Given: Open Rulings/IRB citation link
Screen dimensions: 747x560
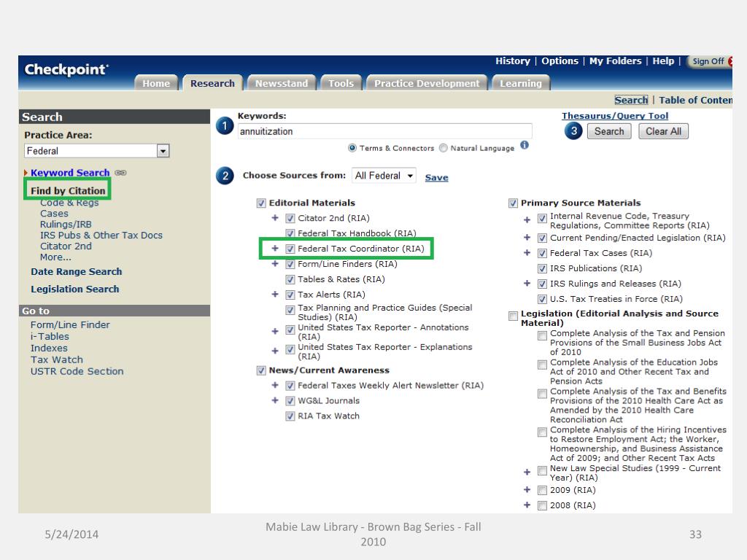Looking at the screenshot, I should (x=66, y=225).
